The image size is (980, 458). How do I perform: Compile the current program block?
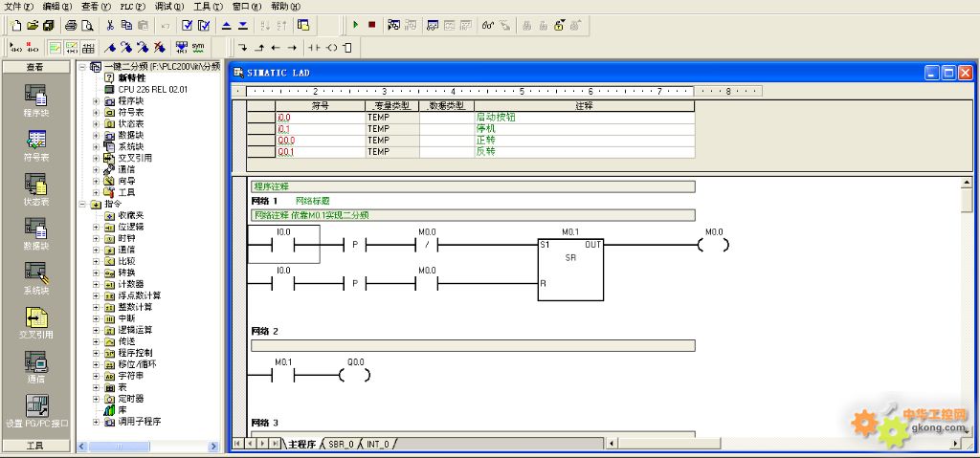click(187, 26)
